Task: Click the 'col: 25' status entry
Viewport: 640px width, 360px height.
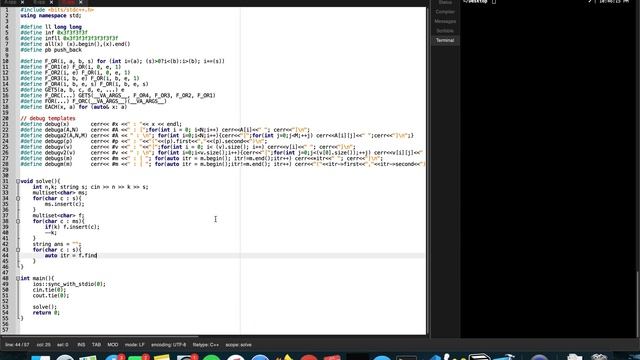Action: (x=44, y=345)
